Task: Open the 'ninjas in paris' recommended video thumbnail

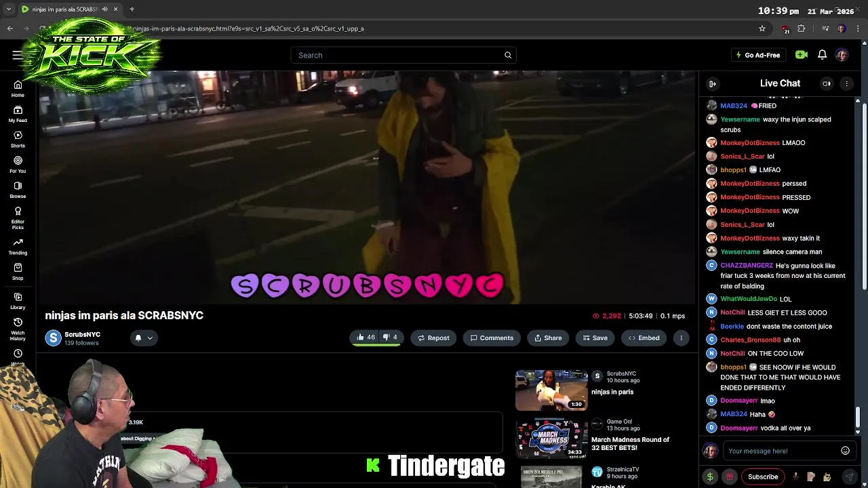Action: click(551, 390)
